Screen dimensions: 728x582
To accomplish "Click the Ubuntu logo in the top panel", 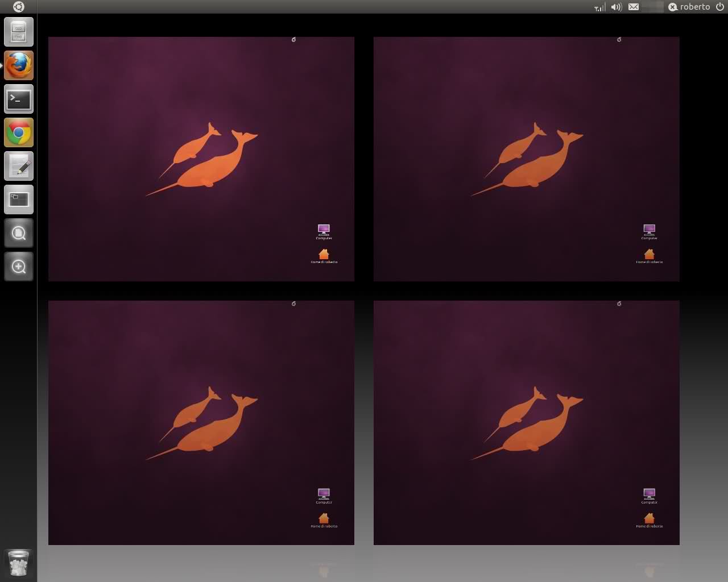I will pos(18,7).
